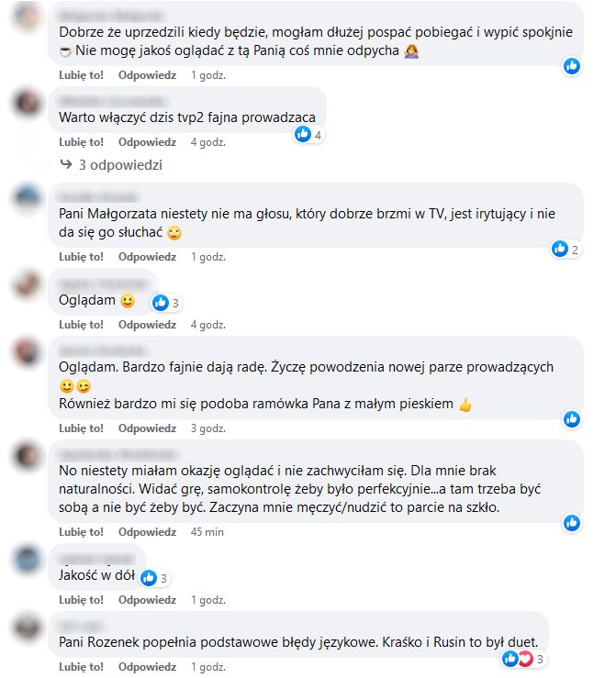
Task: Click the like reaction icon on the 'Dobrze że uprzedzili' comment
Action: tap(571, 66)
